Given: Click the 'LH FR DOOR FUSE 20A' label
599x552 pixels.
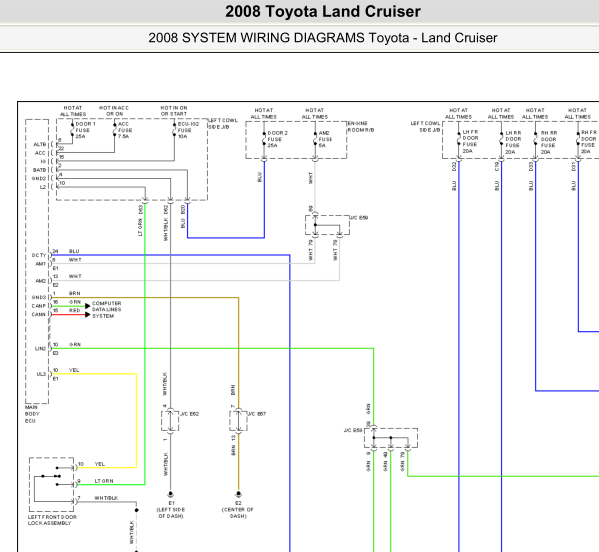Looking at the screenshot, I should point(470,141).
